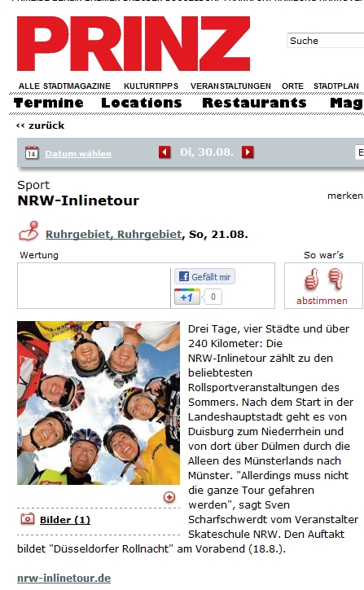Open VERANSTALTUNGEN in the top menu
364x590 pixels.
230,86
